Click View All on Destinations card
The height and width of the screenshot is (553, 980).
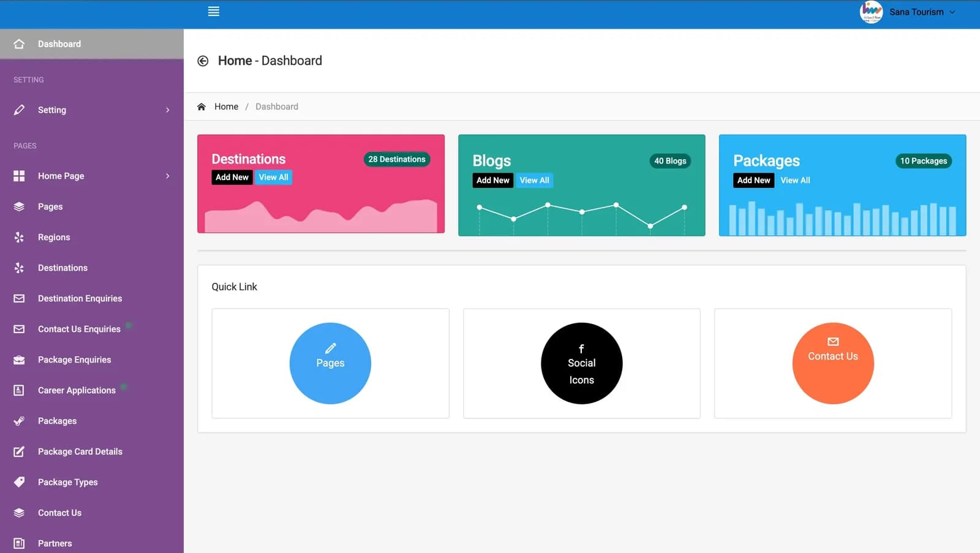pyautogui.click(x=273, y=177)
